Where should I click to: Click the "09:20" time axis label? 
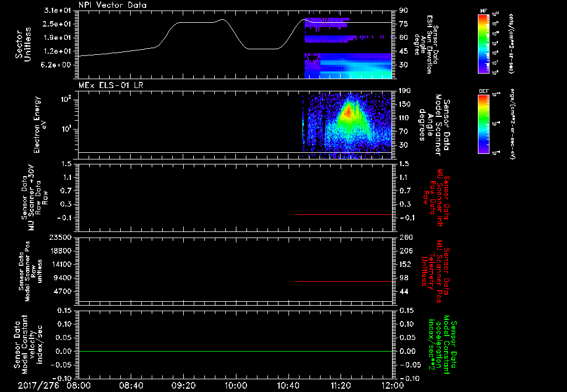183,385
